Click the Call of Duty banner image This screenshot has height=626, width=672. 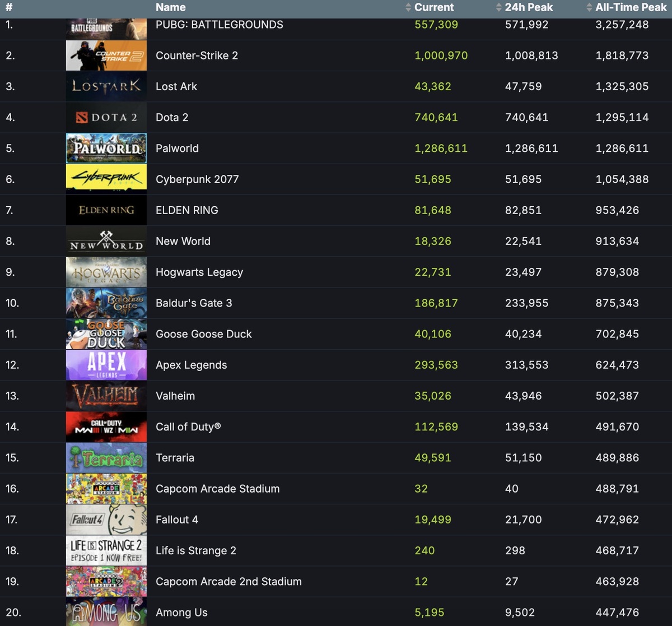106,427
